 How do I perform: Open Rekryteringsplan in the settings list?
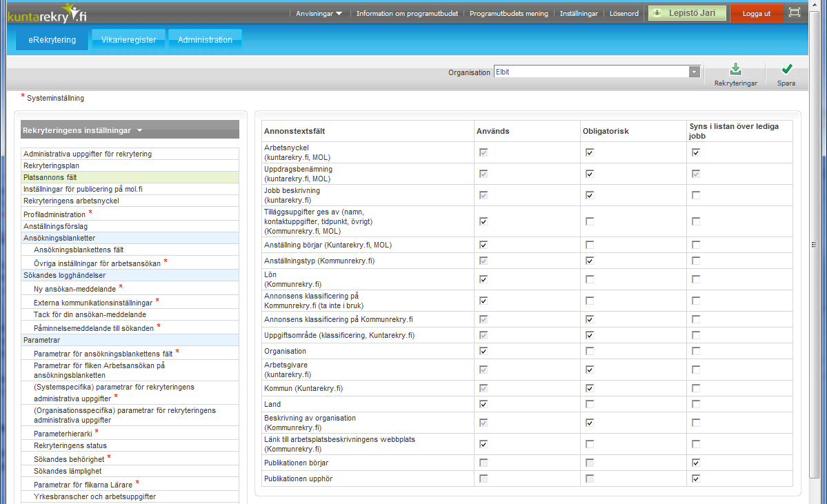130,165
